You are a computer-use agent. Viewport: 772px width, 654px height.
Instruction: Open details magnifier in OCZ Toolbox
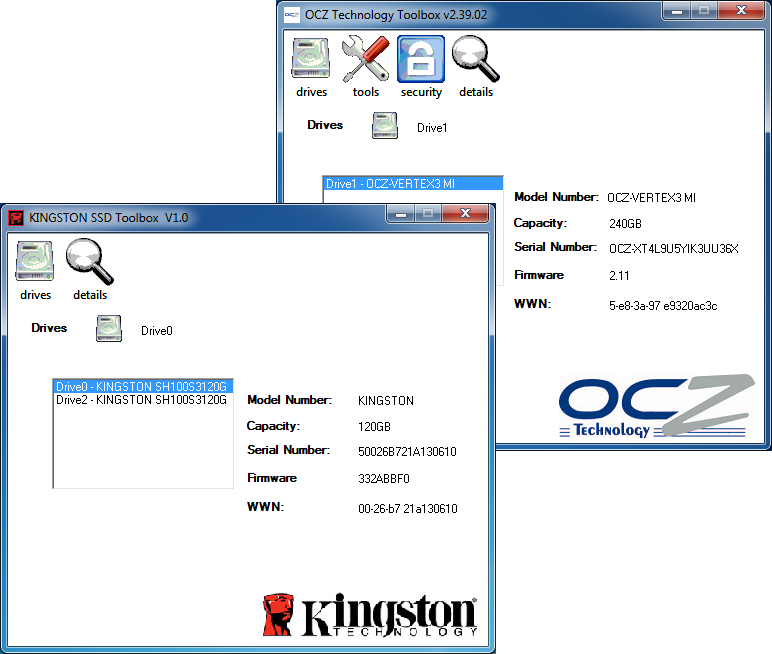click(x=476, y=59)
